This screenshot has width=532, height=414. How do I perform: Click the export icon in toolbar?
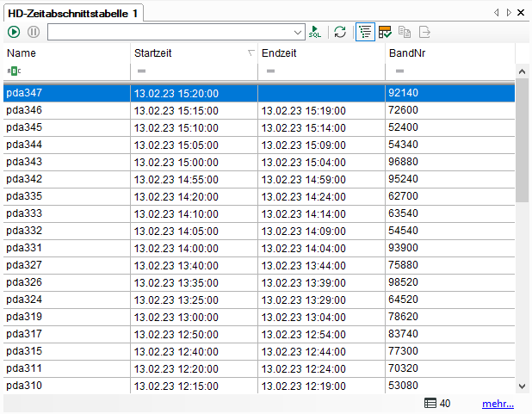click(x=424, y=32)
